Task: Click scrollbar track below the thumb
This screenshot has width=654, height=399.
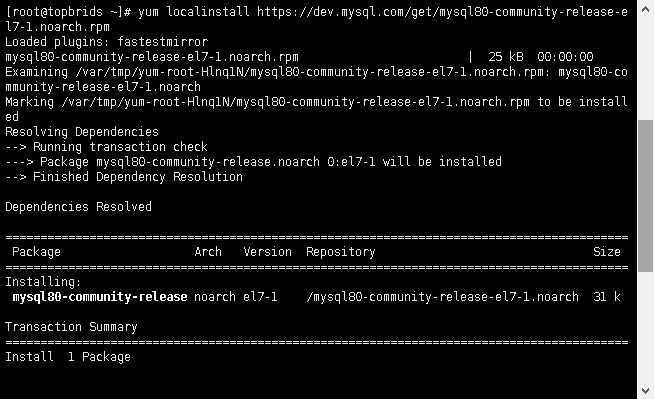Action: pos(645,327)
